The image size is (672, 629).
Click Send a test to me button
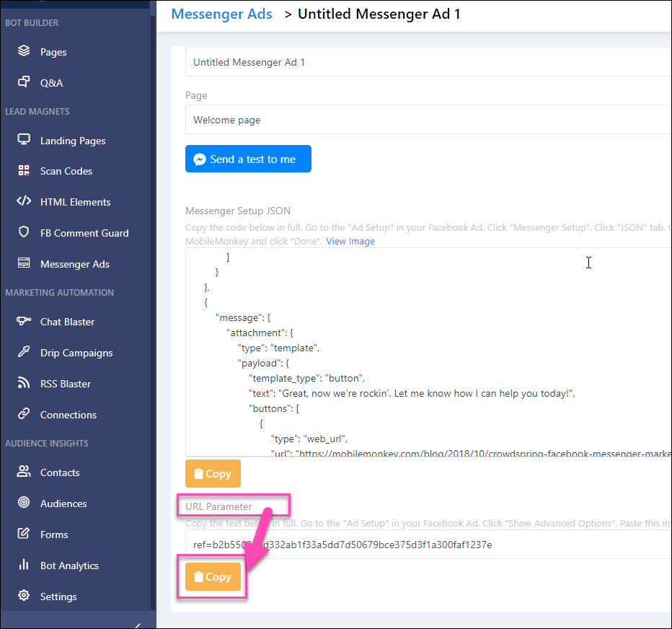tap(248, 159)
